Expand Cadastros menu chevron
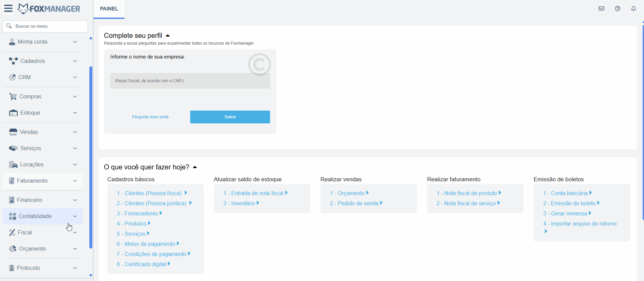The height and width of the screenshot is (281, 644). tap(75, 61)
